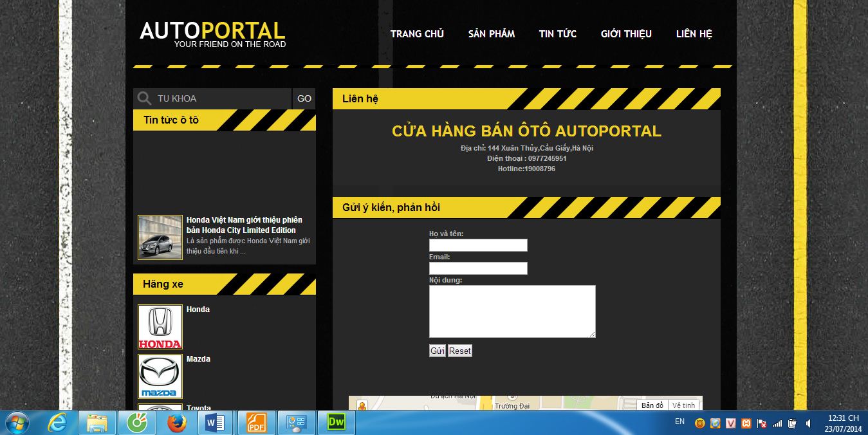The width and height of the screenshot is (868, 435).
Task: Click the Street View pegman icon
Action: coord(362,405)
